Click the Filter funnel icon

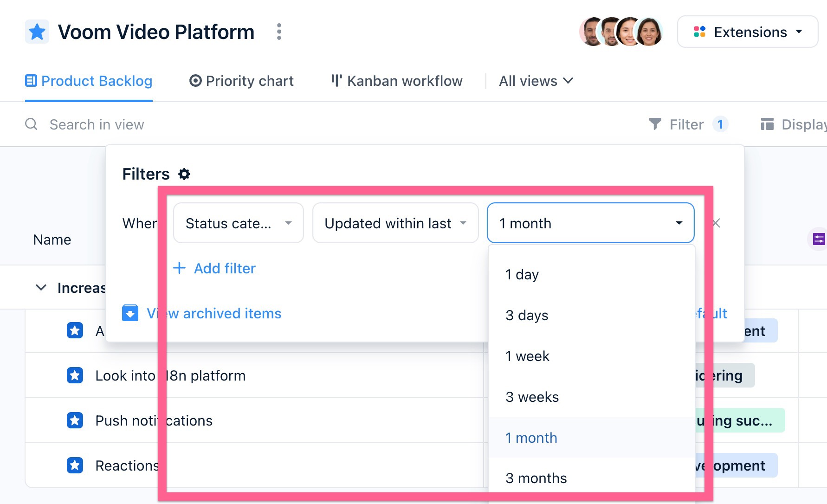[655, 124]
